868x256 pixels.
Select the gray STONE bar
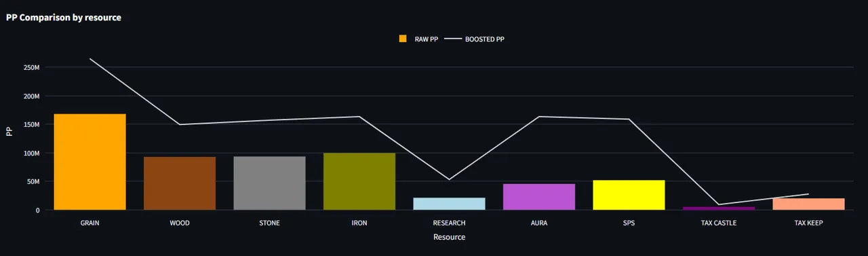(269, 183)
